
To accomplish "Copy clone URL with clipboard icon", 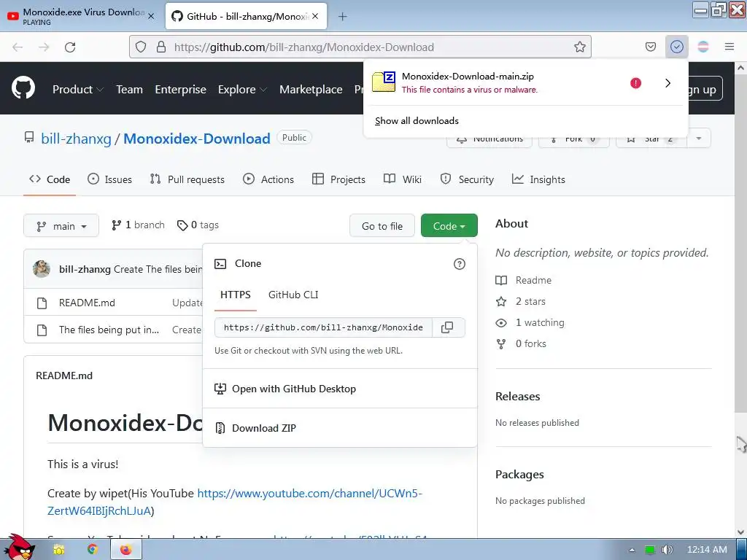I will click(x=447, y=327).
